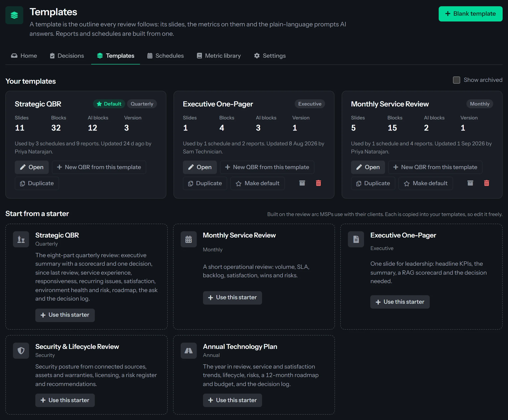Screen dimensions: 508x420
Task: Click the document icon on Executive One-Pager starter
Action: point(356,239)
